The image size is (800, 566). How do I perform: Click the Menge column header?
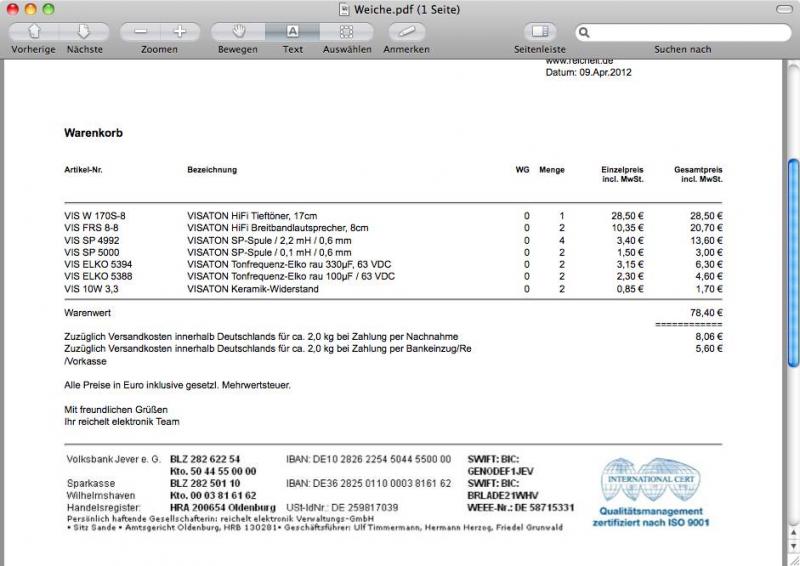552,170
